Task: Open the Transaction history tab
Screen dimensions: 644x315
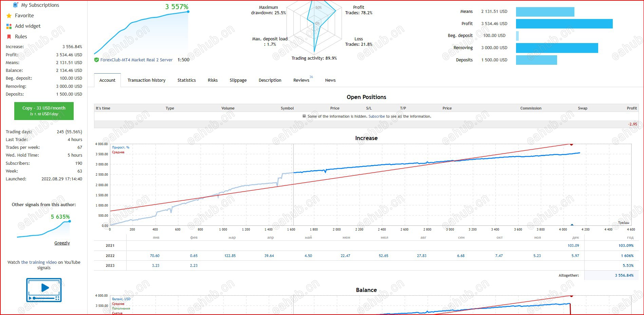Action: (x=146, y=80)
